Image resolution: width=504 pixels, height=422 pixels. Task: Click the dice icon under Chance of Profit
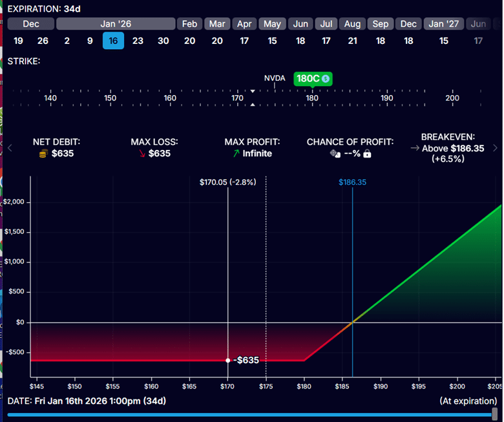point(333,154)
